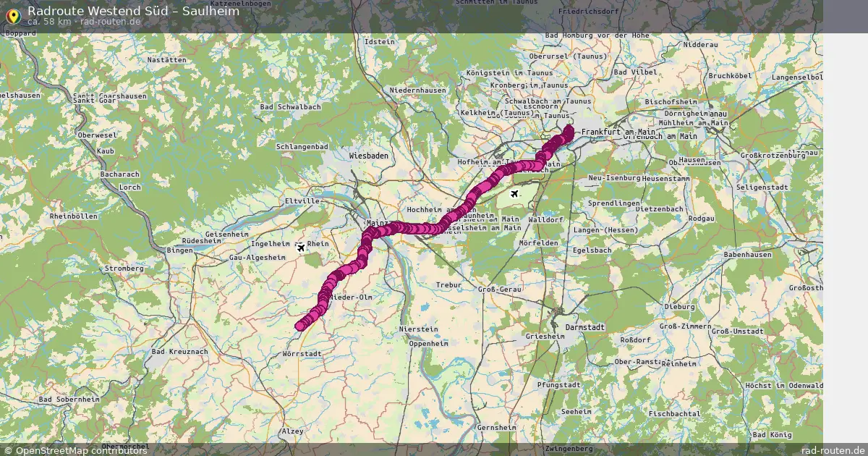Screen dimensions: 868x456
Task: Click the Idstein town label
Action: click(381, 42)
